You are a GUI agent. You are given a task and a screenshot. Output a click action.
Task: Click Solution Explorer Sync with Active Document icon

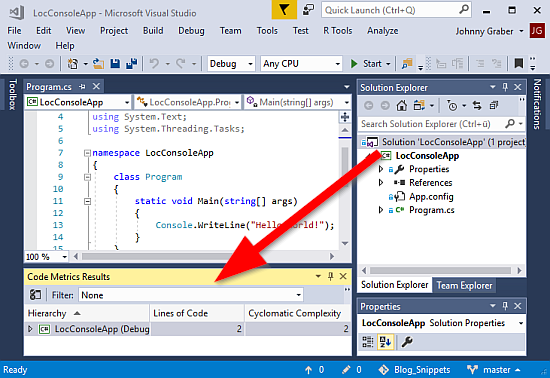[x=477, y=105]
